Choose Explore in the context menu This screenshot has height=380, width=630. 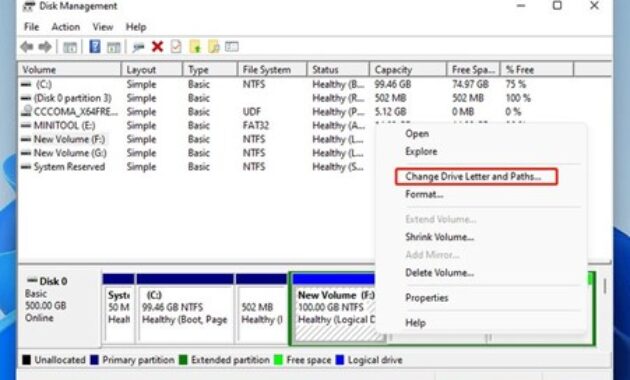(x=421, y=151)
